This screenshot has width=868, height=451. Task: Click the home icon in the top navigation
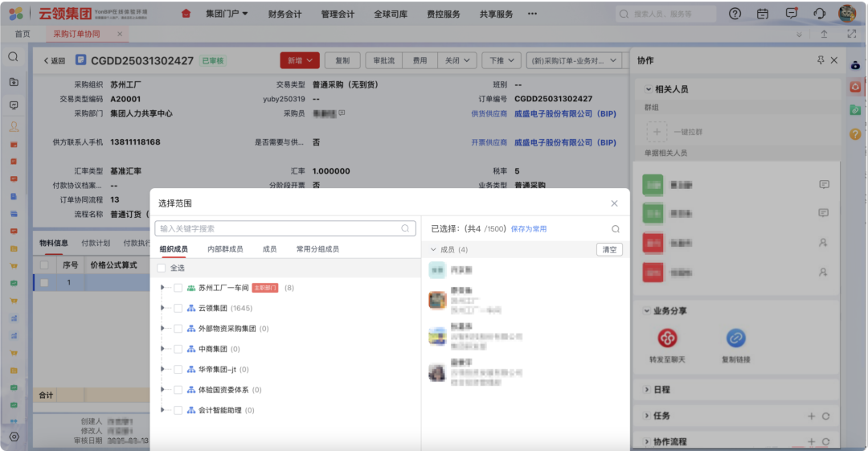[186, 14]
